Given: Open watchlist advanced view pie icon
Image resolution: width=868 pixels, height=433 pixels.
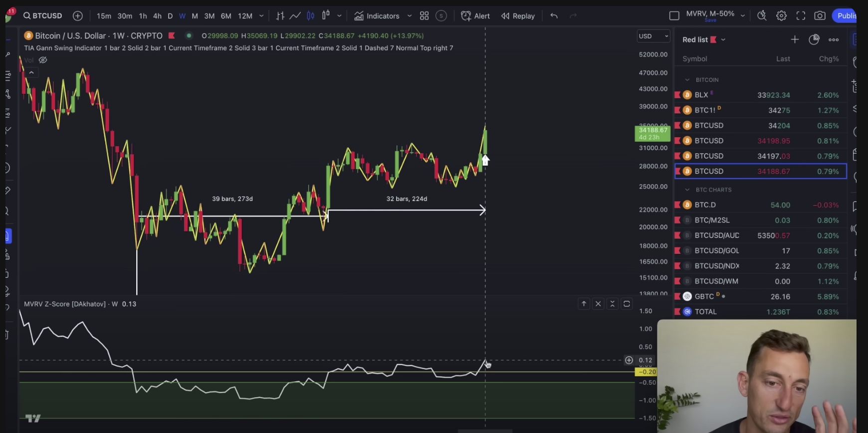Looking at the screenshot, I should [814, 39].
